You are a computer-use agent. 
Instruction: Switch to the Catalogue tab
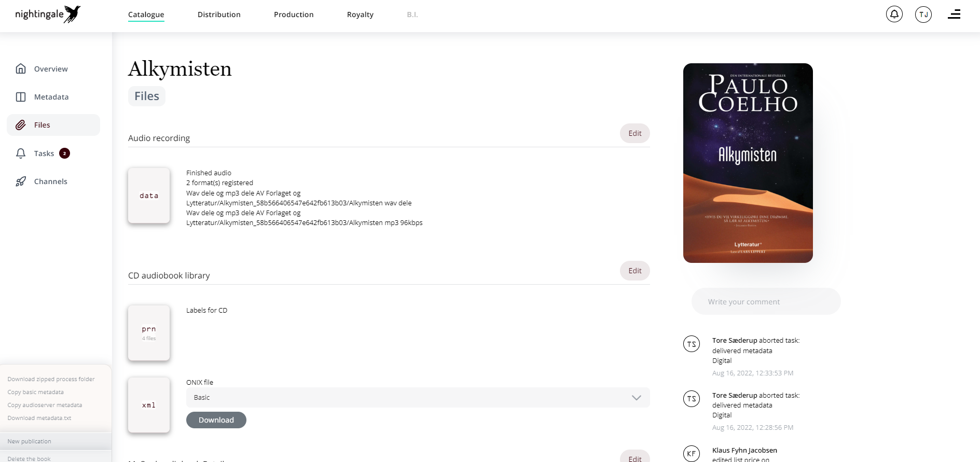[x=146, y=15]
